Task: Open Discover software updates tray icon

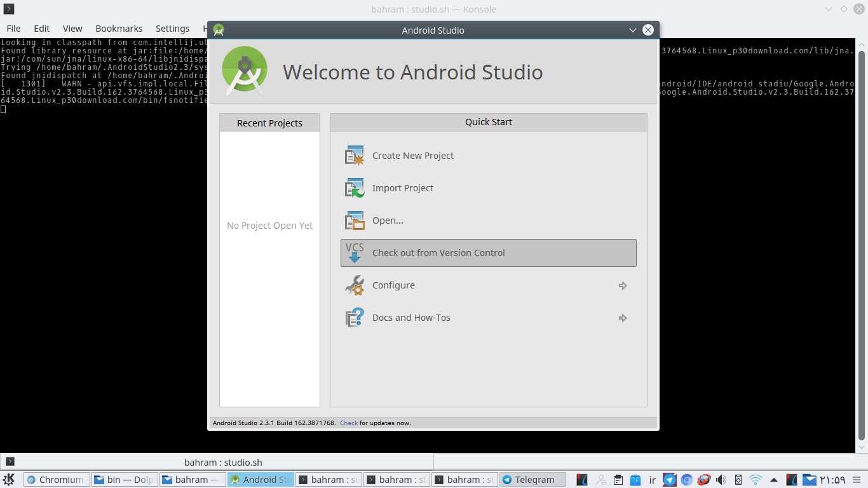Action: coord(635,480)
